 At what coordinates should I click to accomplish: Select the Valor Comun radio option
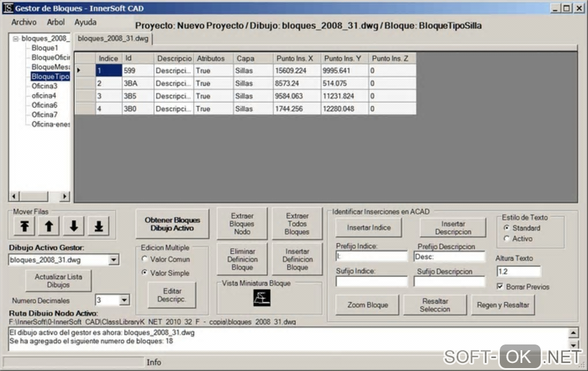(145, 260)
